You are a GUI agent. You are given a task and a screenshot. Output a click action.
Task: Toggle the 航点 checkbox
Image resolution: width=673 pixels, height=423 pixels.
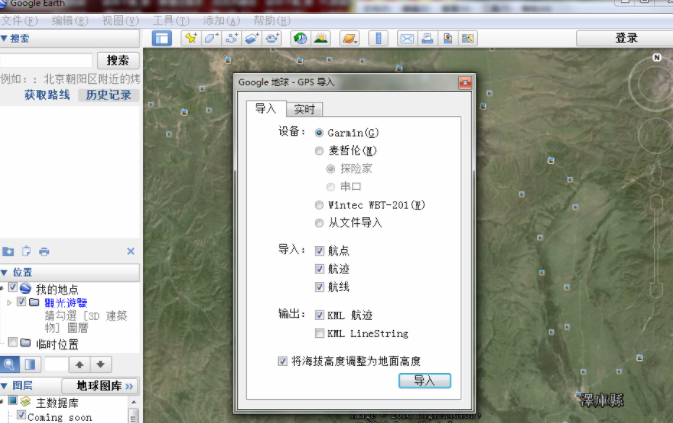pos(319,251)
